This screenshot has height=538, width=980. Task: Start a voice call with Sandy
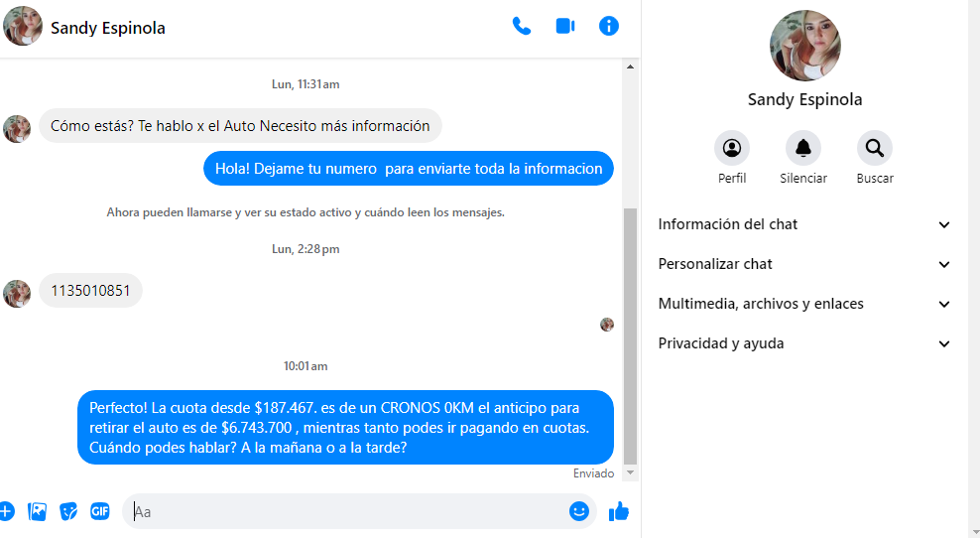pos(521,27)
